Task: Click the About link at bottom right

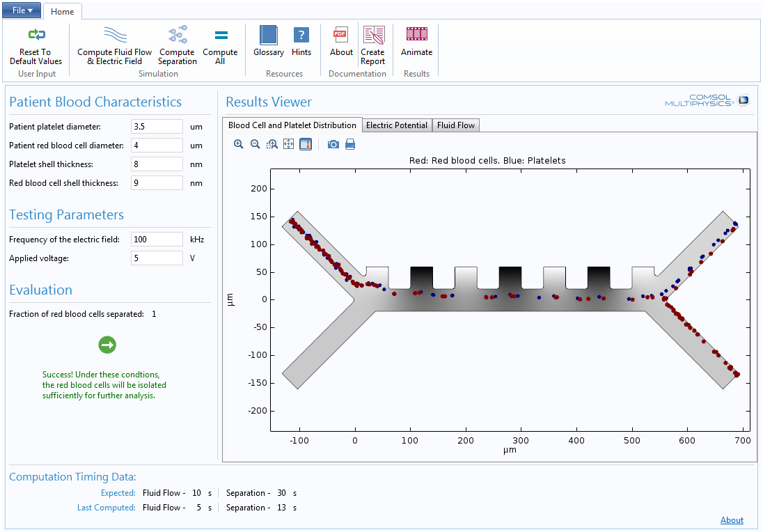Action: click(x=732, y=520)
